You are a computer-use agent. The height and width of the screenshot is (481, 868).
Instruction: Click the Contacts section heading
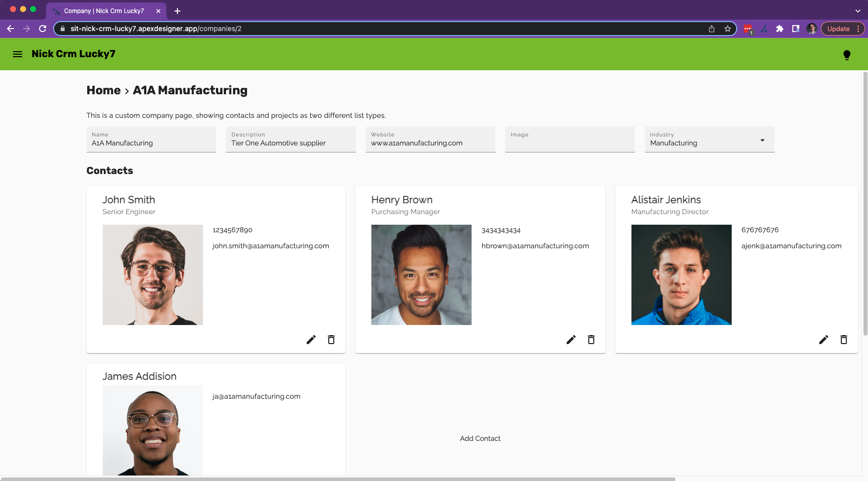[110, 171]
